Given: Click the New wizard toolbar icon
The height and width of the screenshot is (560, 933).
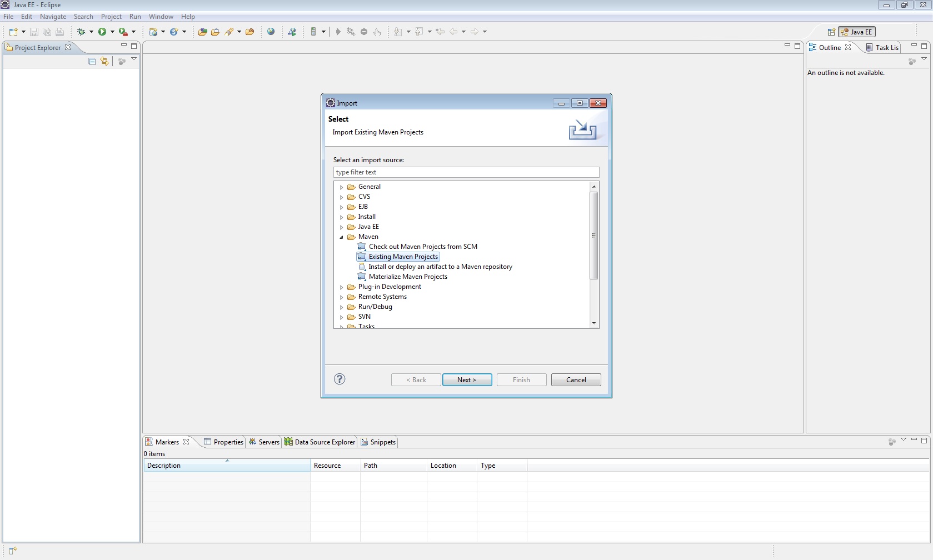Looking at the screenshot, I should 13,32.
